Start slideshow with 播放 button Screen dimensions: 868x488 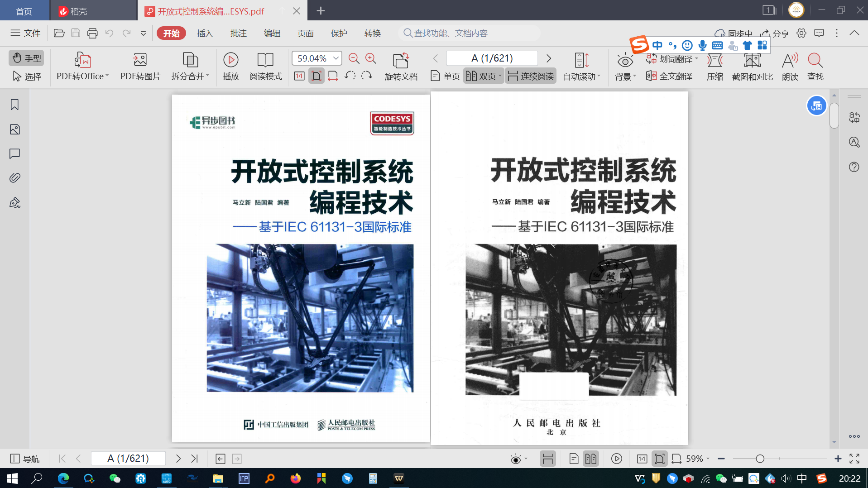(231, 67)
